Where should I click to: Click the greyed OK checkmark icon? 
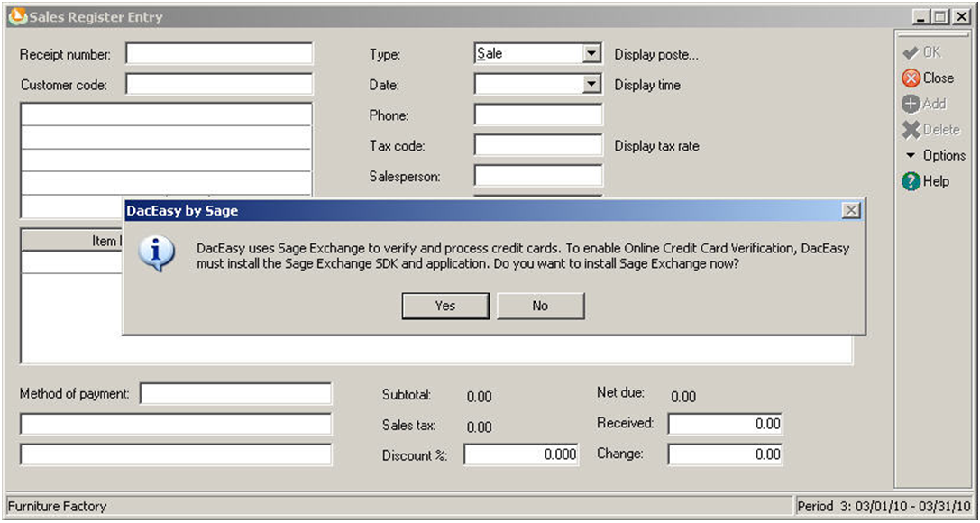911,53
